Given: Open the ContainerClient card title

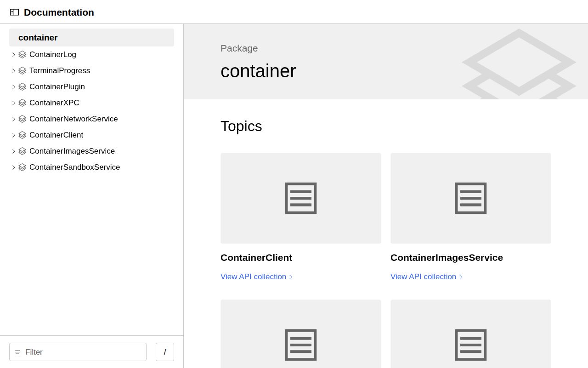Looking at the screenshot, I should coord(256,258).
